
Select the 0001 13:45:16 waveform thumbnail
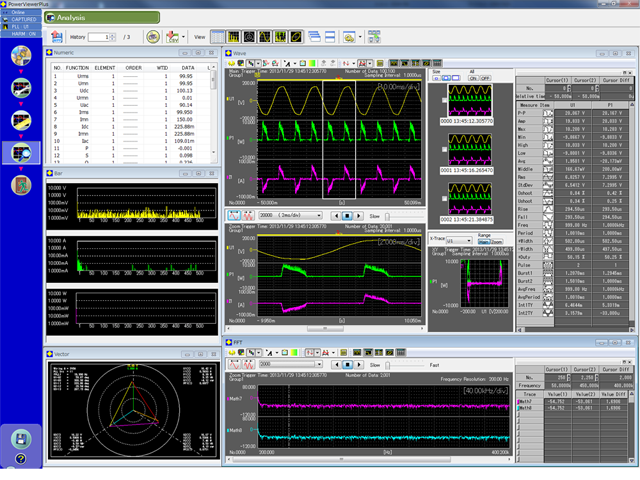470,149
